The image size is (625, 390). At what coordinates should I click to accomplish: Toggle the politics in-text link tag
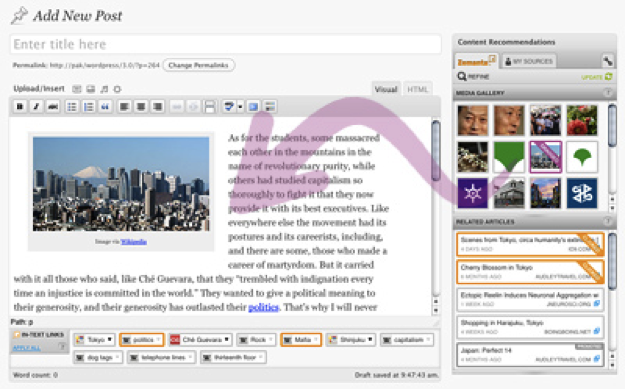click(x=142, y=340)
